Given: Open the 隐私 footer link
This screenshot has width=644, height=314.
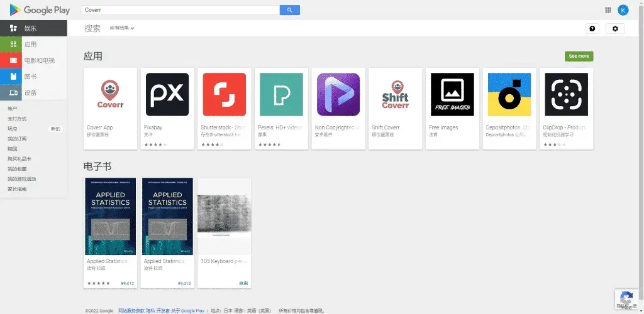Looking at the screenshot, I should tap(150, 311).
